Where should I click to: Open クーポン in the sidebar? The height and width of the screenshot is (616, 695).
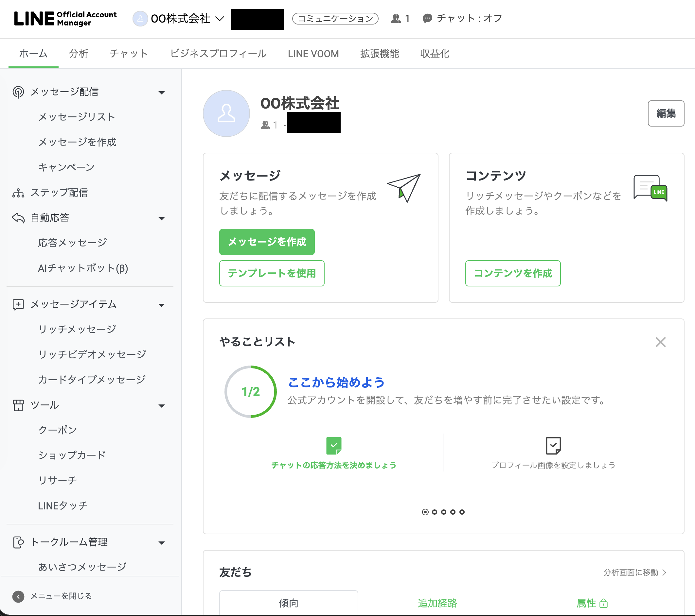(x=58, y=430)
